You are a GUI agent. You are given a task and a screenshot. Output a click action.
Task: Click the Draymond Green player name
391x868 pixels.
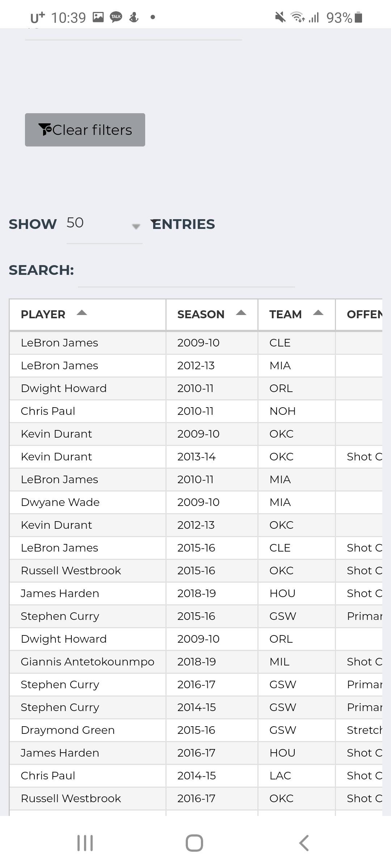click(x=68, y=730)
